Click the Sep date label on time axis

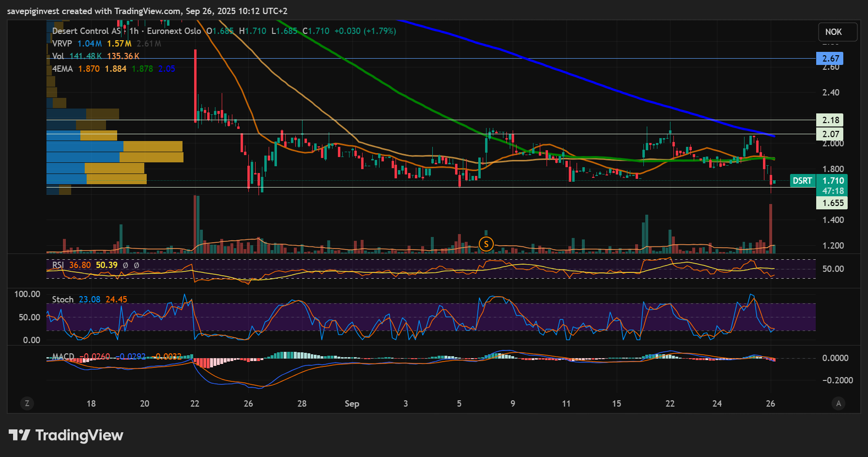pos(352,404)
